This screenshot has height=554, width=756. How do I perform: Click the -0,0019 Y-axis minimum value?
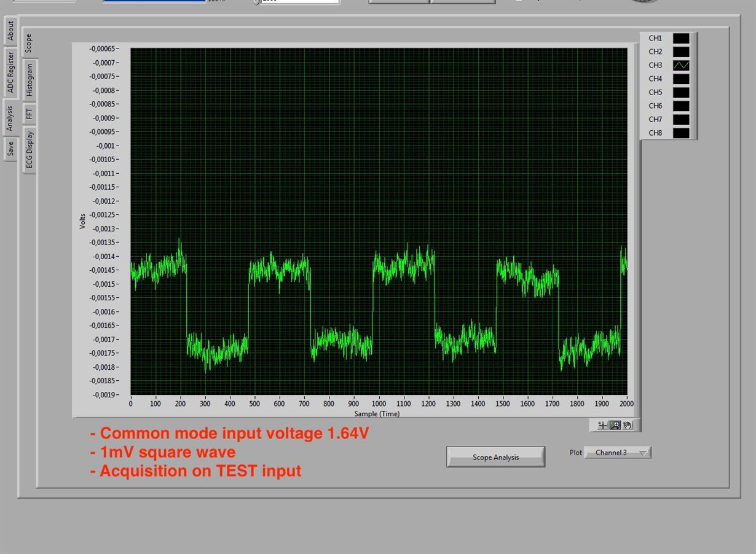click(104, 395)
